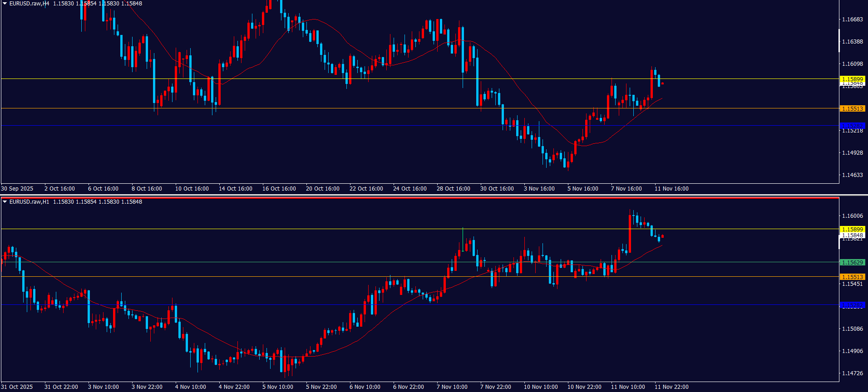This screenshot has height=392, width=868.
Task: Click the 7 Nov 10:00 label on H1 time axis
Action: tap(452, 387)
